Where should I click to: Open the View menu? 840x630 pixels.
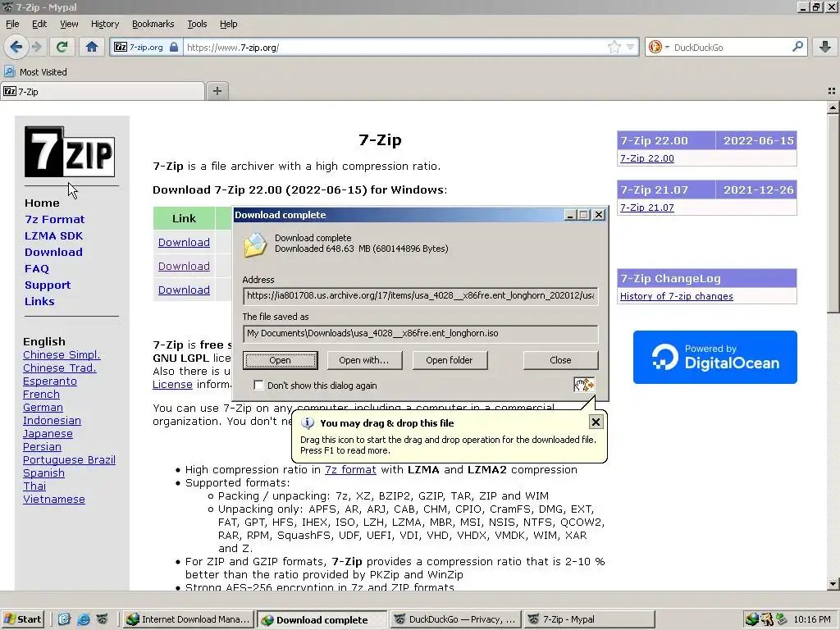pos(69,24)
